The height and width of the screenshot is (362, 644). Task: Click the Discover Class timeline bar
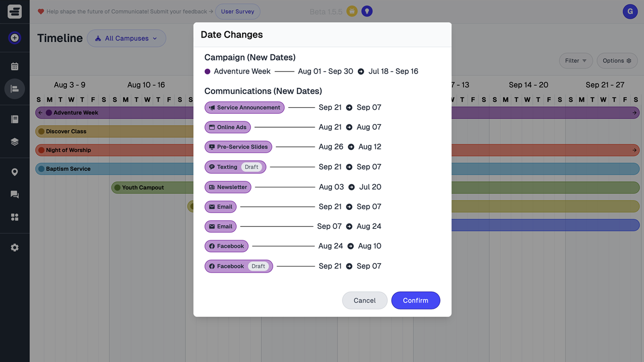point(113,132)
